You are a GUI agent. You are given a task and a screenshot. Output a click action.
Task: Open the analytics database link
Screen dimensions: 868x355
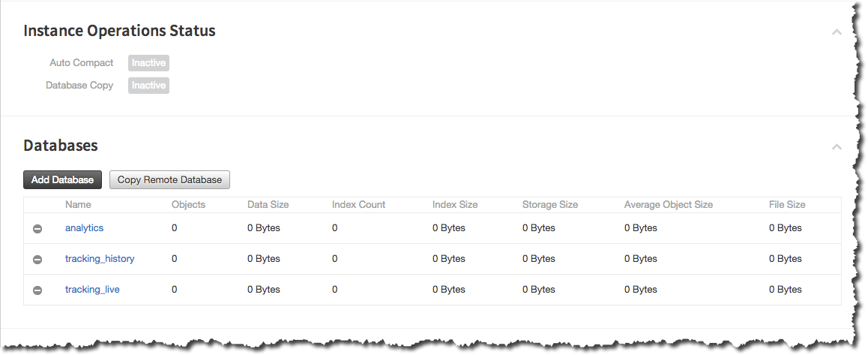pos(84,228)
